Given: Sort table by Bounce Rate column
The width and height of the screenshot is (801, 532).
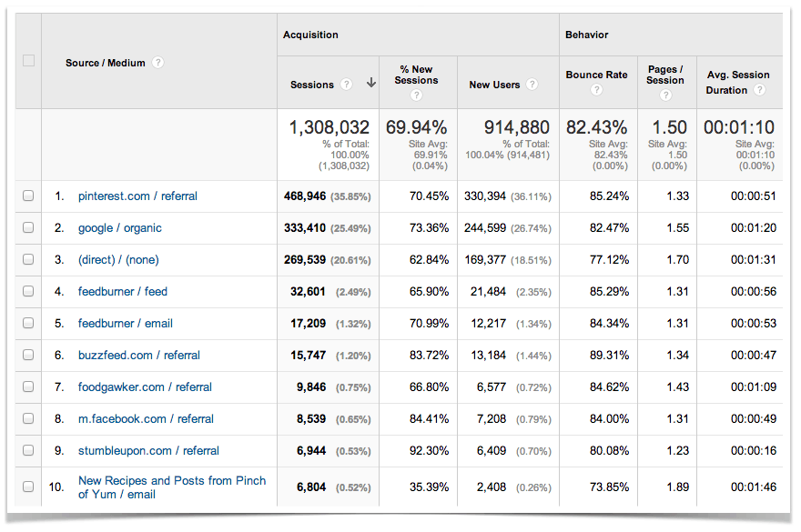Looking at the screenshot, I should tap(596, 75).
